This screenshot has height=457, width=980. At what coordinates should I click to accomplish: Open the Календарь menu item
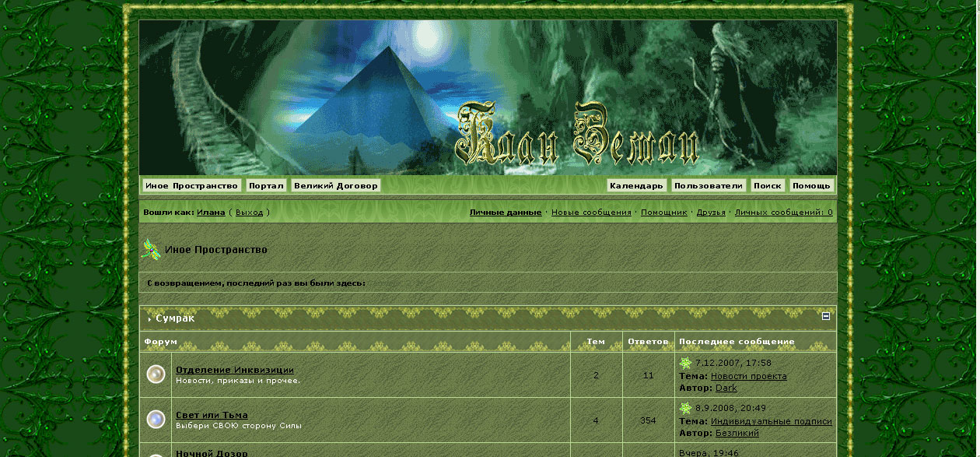pyautogui.click(x=636, y=185)
